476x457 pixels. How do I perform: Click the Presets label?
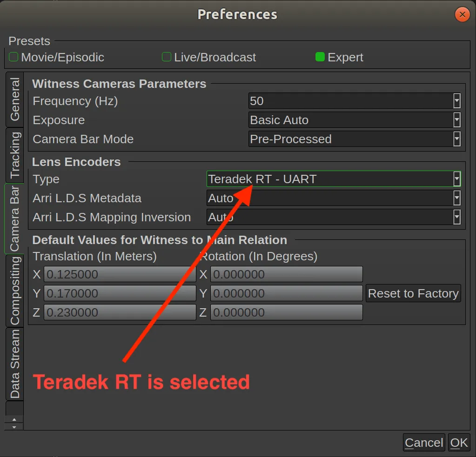click(29, 41)
